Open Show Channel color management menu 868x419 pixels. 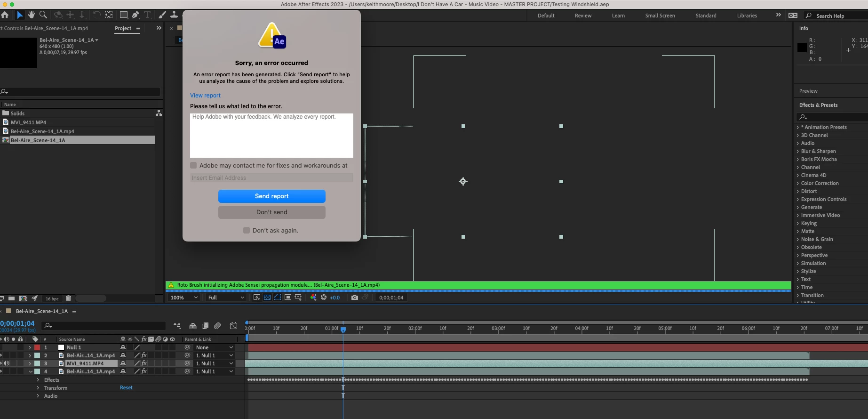[x=313, y=298]
